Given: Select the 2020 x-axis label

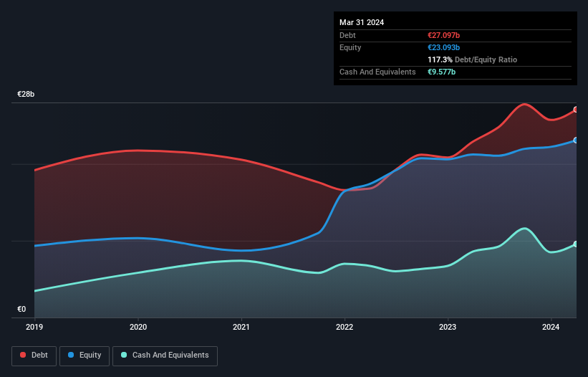Looking at the screenshot, I should pyautogui.click(x=138, y=327).
